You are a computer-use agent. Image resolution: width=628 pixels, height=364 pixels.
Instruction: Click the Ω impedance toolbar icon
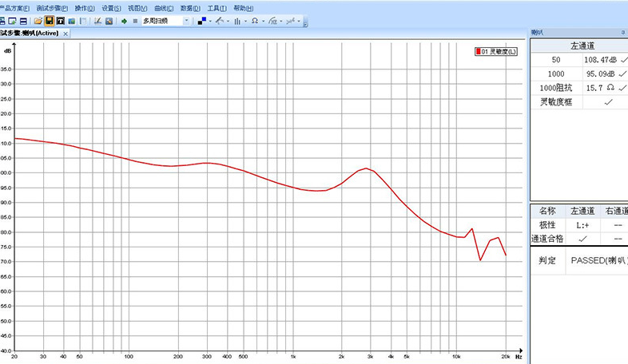click(254, 21)
